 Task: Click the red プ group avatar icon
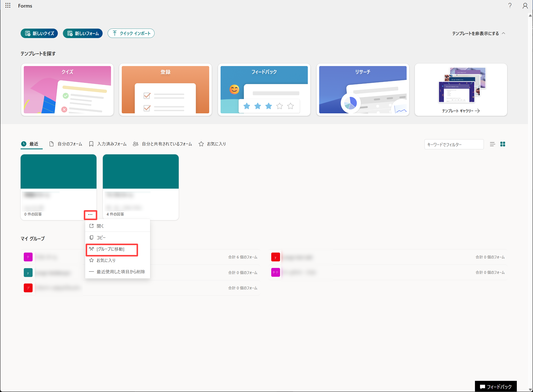(28, 288)
